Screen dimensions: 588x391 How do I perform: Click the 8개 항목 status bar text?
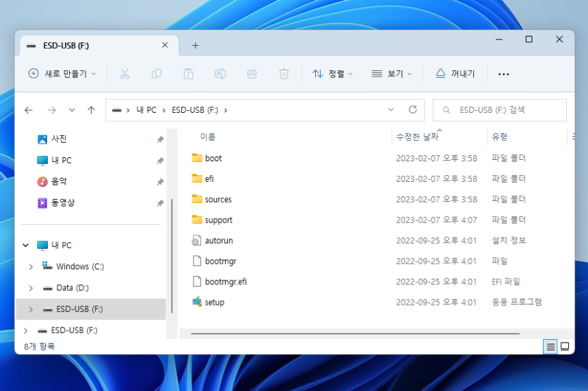[x=40, y=347]
